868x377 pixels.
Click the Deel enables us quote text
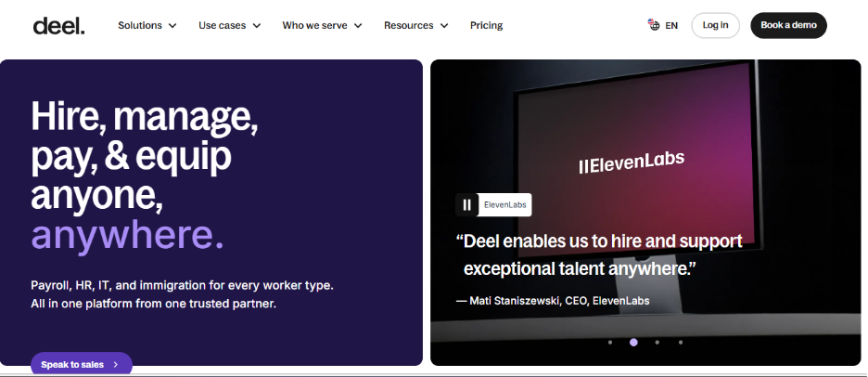[599, 255]
